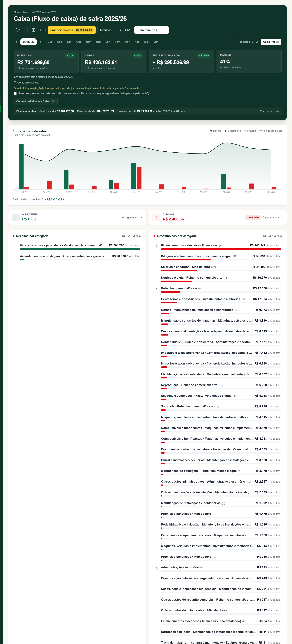Toggle the Receita legend dot
Viewport: 292px width, 644px height.
click(211, 131)
